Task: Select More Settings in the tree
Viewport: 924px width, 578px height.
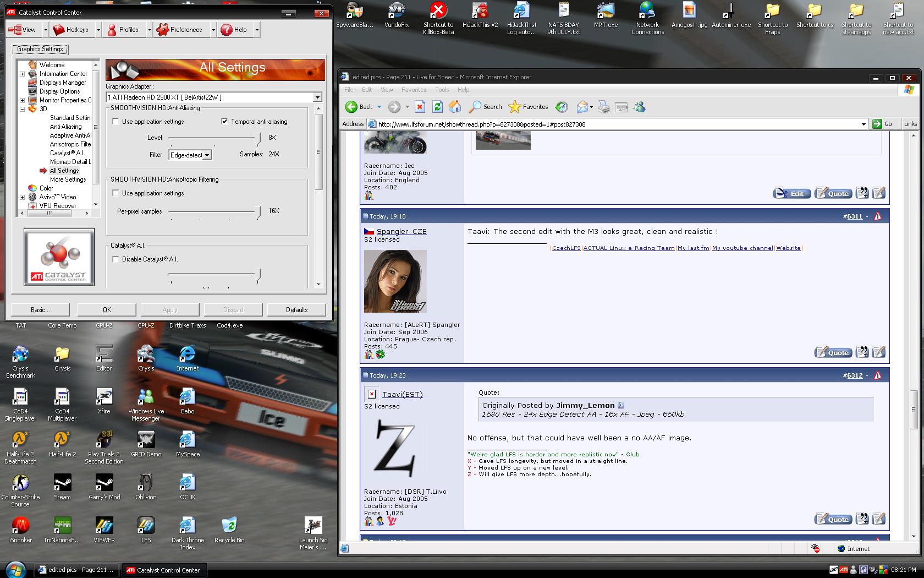Action: [68, 179]
